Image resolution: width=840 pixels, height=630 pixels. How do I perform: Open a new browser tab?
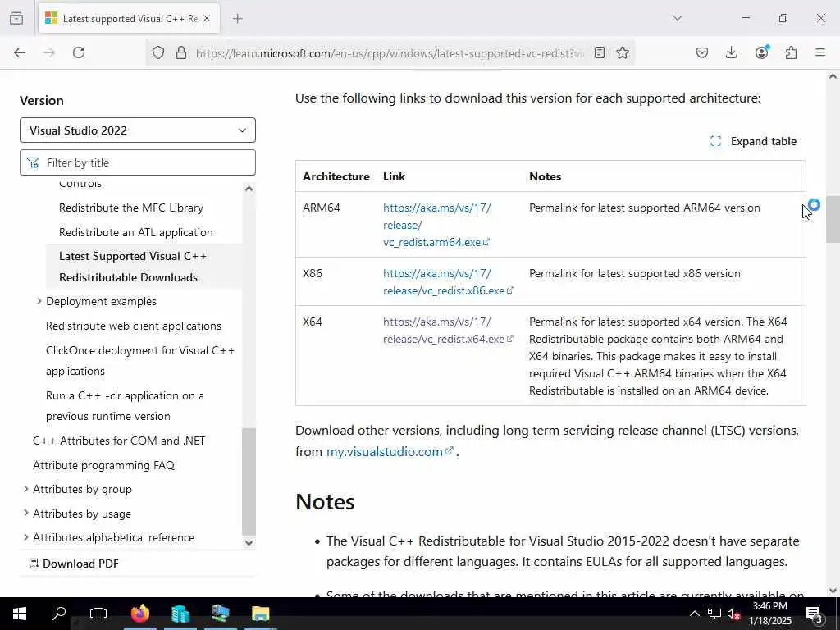[x=238, y=18]
